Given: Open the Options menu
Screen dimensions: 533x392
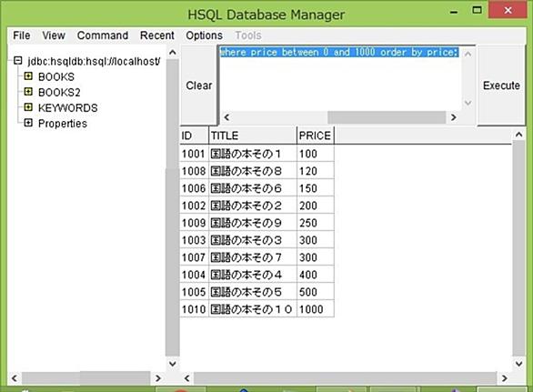Looking at the screenshot, I should pyautogui.click(x=204, y=35).
